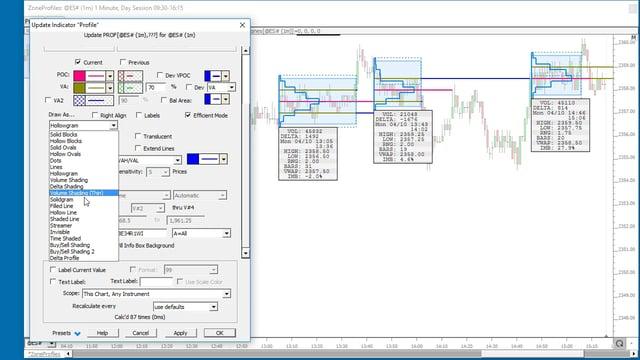This screenshot has height=360, width=640.
Task: Check the Extend Lines option
Action: click(x=138, y=148)
